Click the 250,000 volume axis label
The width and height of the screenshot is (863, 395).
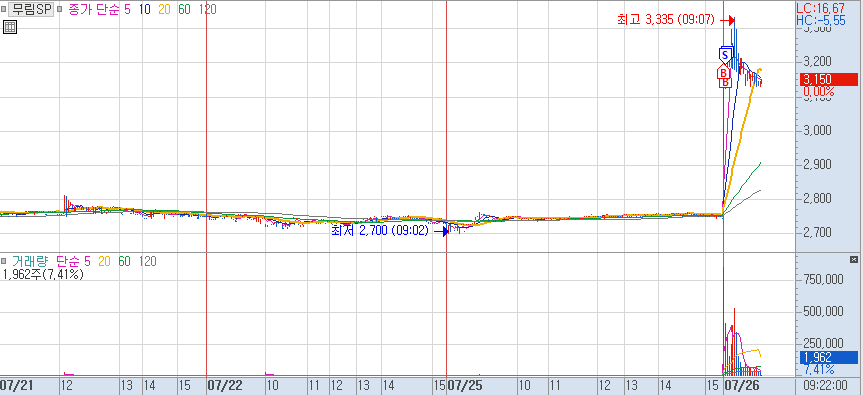(x=823, y=344)
